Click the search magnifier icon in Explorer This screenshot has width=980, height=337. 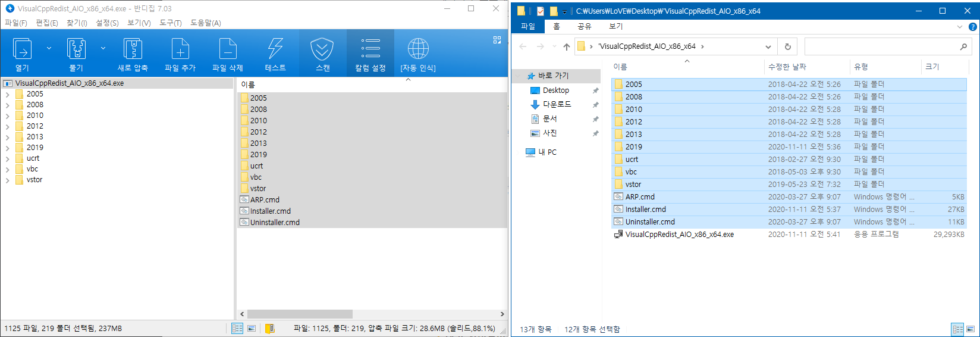coord(963,46)
